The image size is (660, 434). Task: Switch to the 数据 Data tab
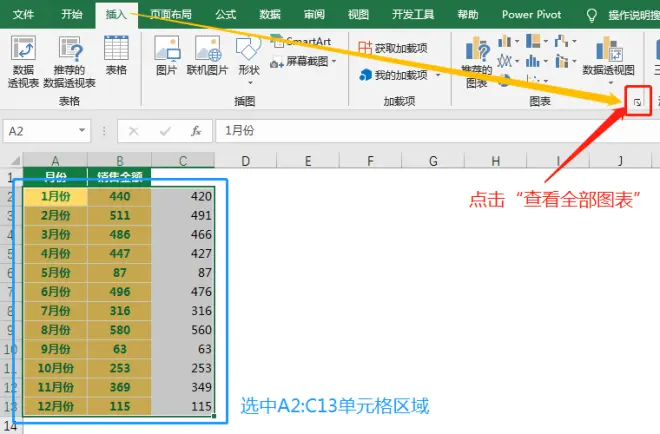coord(270,15)
